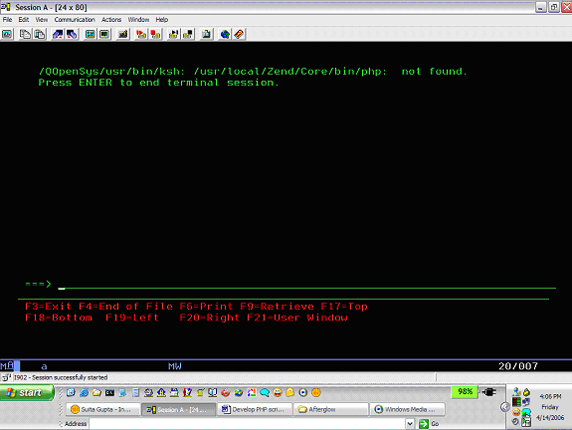The height and width of the screenshot is (430, 572).
Task: Click the Stop Recording Macro icon
Action: [x=155, y=35]
